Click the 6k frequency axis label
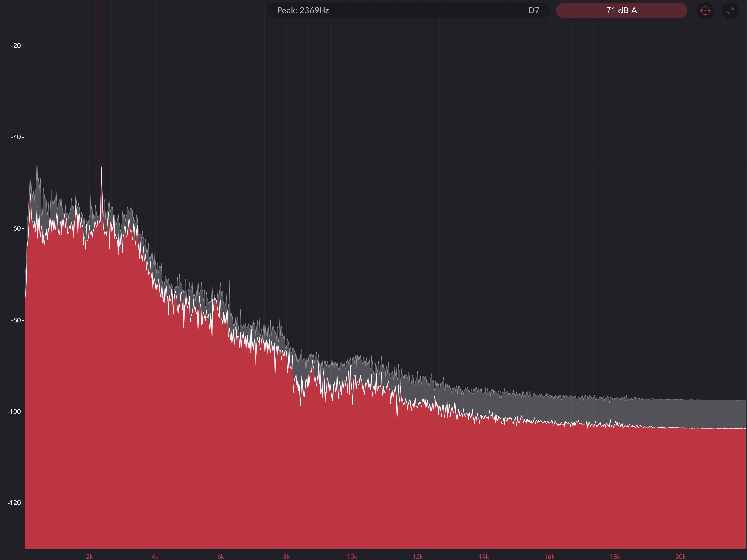The width and height of the screenshot is (747, 560). point(221,556)
